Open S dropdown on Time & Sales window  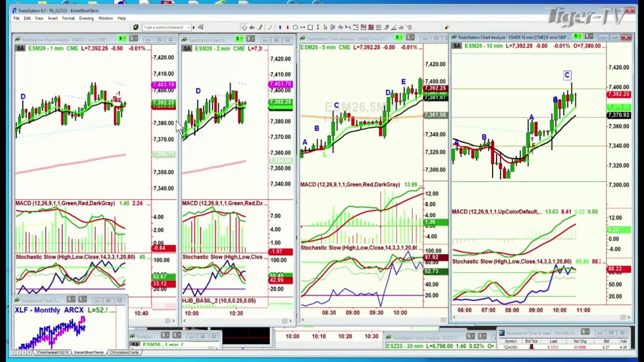pos(585,332)
